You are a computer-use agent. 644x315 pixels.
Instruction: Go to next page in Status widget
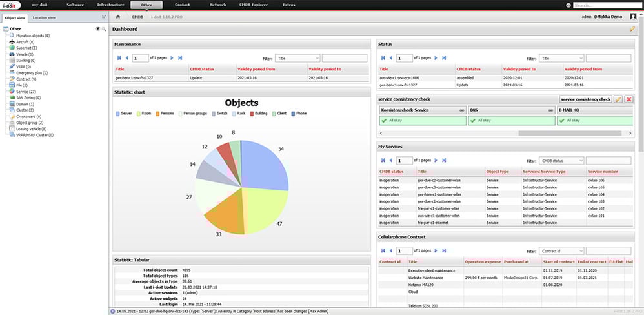point(436,58)
